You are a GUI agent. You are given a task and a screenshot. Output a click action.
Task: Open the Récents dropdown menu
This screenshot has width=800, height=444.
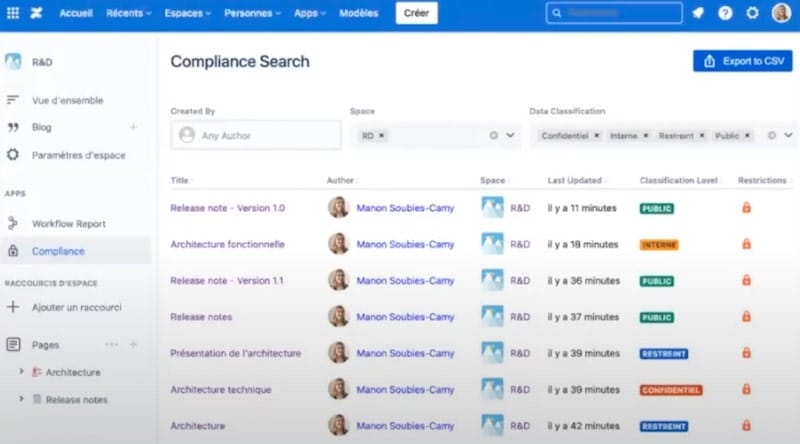pyautogui.click(x=129, y=13)
